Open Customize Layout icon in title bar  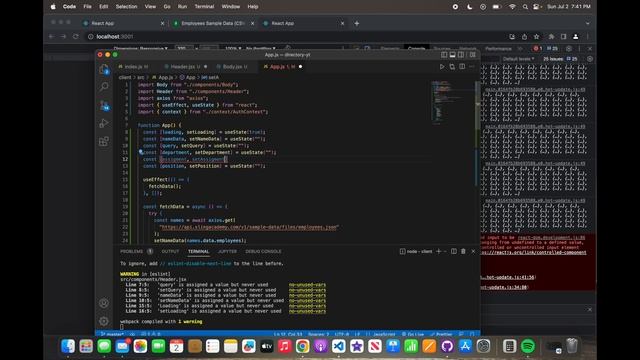(473, 55)
